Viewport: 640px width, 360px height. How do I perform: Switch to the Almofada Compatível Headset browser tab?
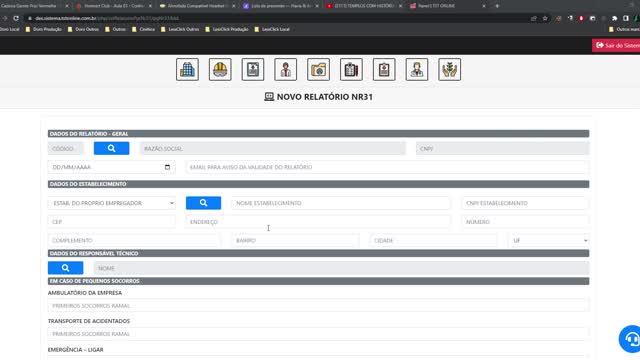click(195, 6)
